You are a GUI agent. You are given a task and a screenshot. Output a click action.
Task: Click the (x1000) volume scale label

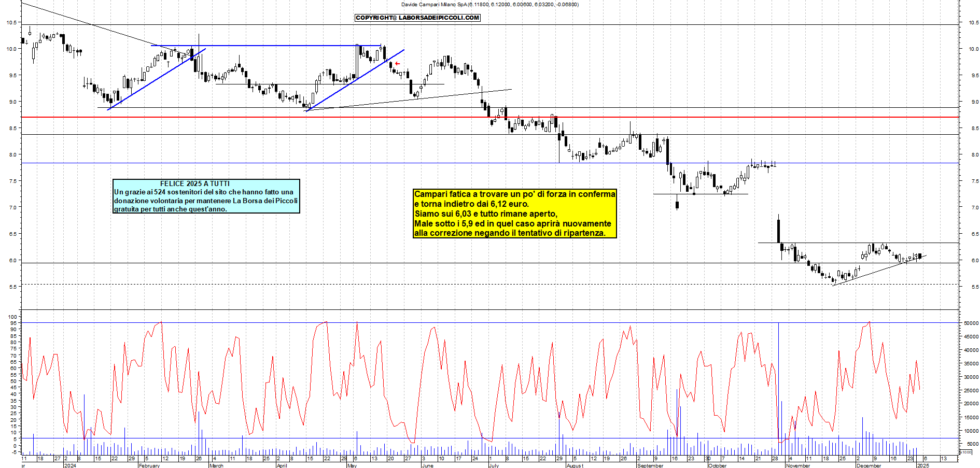(x=966, y=452)
